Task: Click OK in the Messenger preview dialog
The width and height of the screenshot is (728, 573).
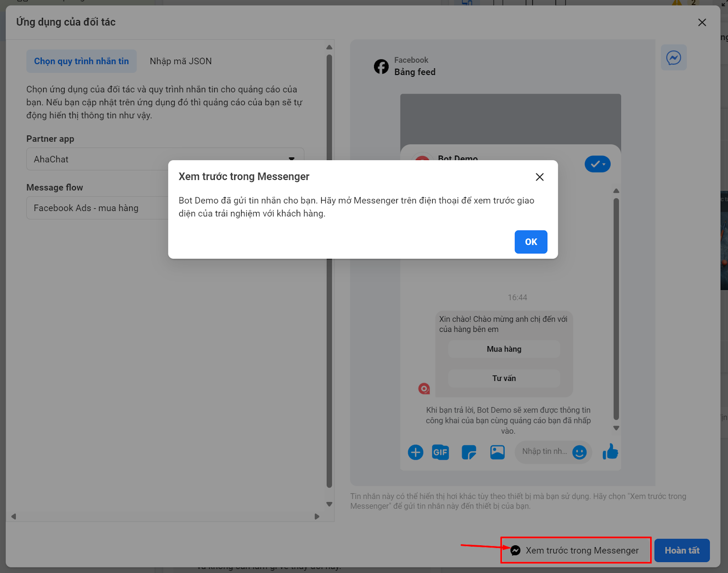Action: (x=531, y=242)
